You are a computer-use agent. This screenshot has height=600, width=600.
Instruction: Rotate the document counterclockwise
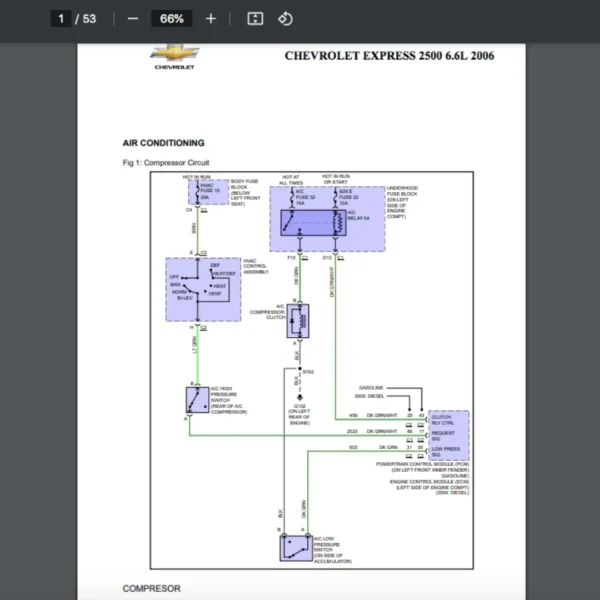pyautogui.click(x=285, y=19)
